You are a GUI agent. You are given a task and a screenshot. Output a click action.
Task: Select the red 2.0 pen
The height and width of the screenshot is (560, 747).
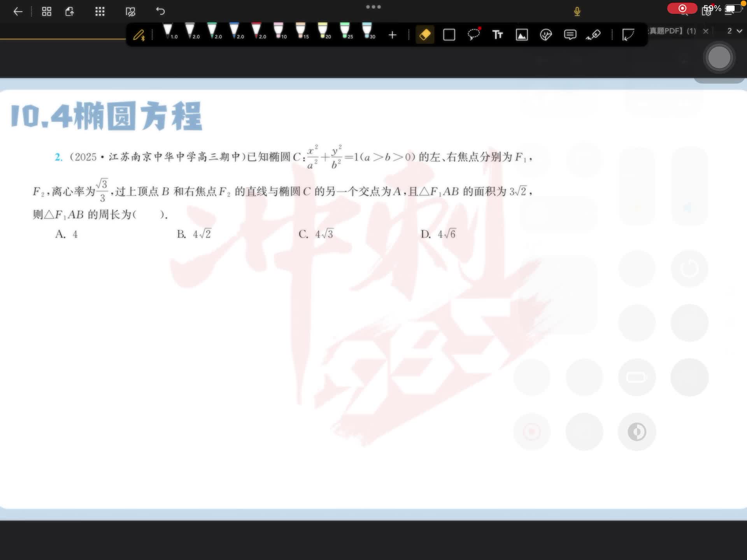point(256,31)
